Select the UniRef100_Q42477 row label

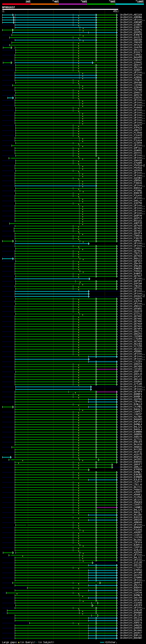point(131,125)
